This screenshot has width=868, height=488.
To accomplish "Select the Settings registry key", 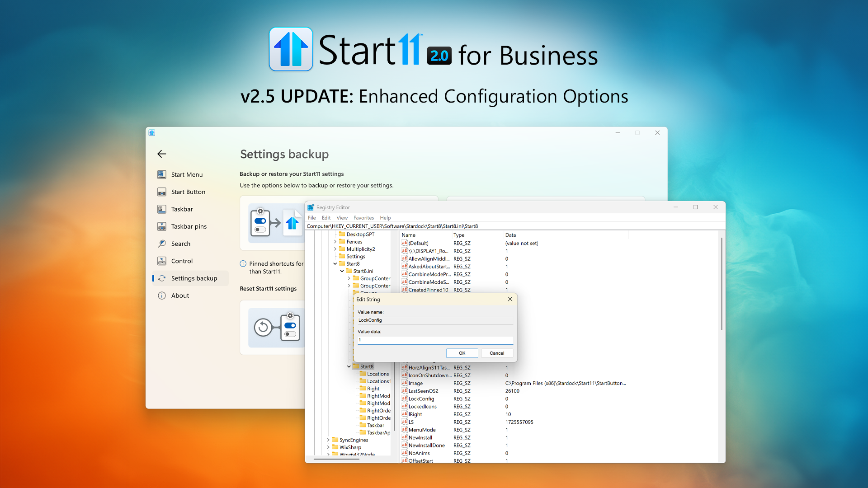I will click(x=356, y=257).
